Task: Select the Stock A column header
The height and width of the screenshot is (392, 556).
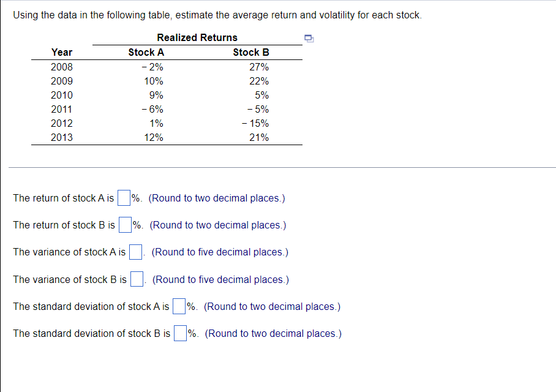Action: pos(146,52)
